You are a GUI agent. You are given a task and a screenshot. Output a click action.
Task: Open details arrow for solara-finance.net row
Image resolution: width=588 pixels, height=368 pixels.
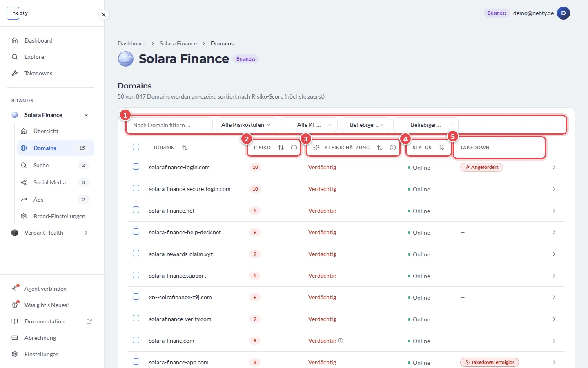(x=554, y=211)
